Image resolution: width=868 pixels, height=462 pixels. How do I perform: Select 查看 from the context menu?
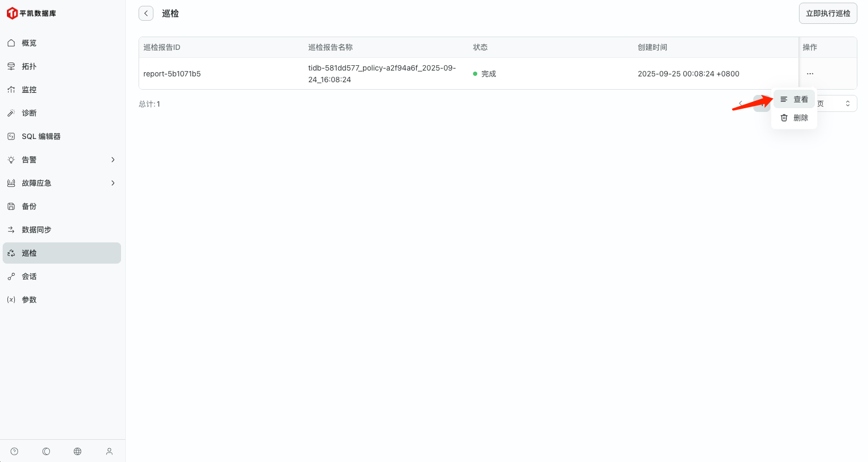click(x=794, y=99)
